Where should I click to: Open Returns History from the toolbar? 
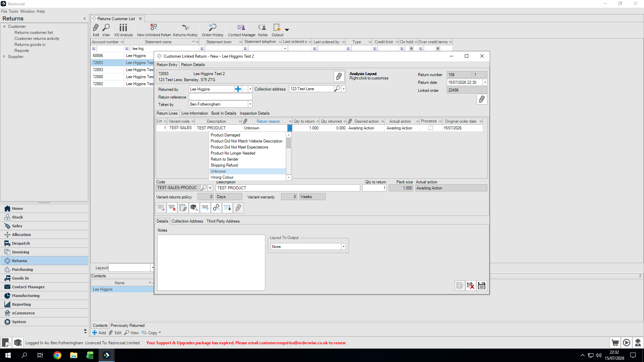coord(185,30)
